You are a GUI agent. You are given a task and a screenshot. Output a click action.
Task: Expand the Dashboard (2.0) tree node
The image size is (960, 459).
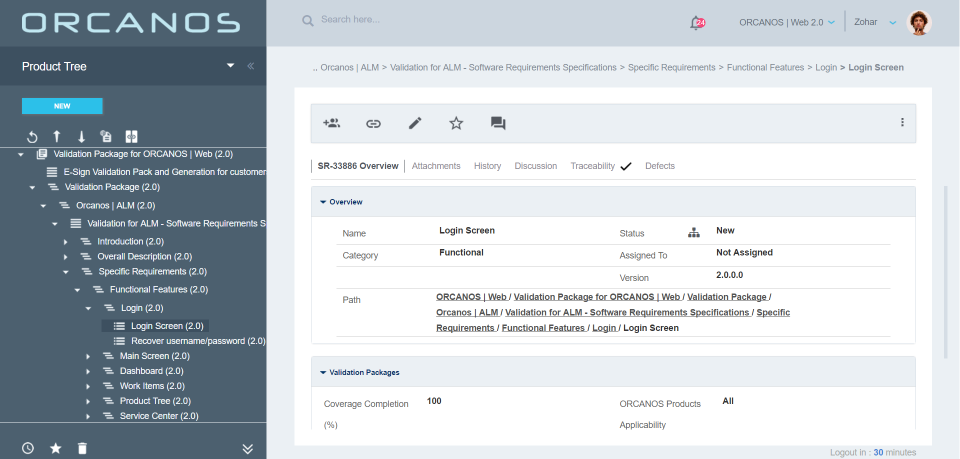point(88,371)
